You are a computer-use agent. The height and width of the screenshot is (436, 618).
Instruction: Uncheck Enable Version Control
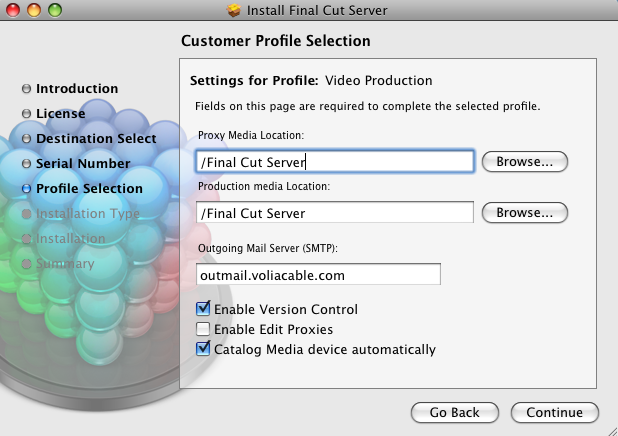[203, 308]
